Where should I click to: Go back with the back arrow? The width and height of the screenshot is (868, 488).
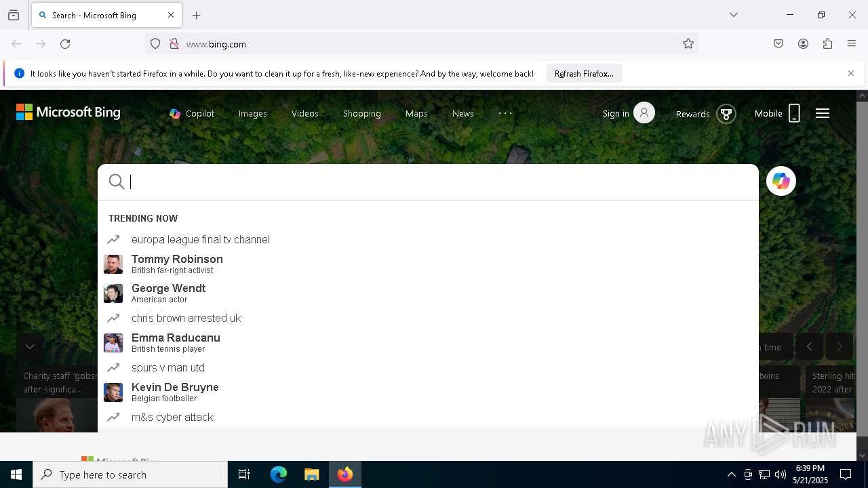coord(16,44)
